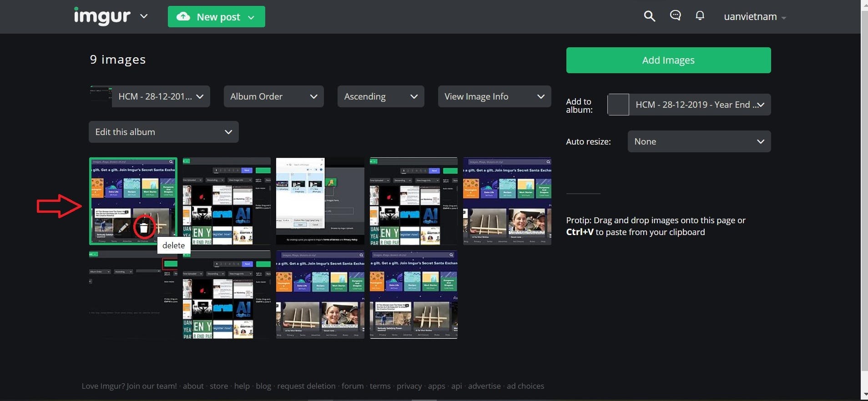This screenshot has height=401, width=868.
Task: Open the uanvietnam account menu
Action: point(755,17)
